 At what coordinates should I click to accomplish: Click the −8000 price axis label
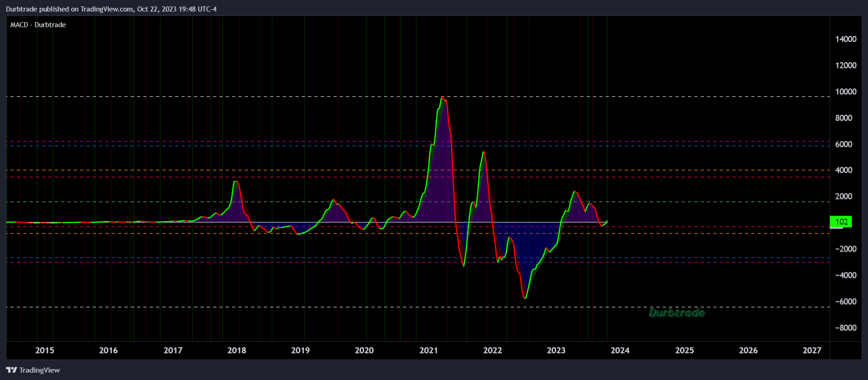tap(846, 327)
